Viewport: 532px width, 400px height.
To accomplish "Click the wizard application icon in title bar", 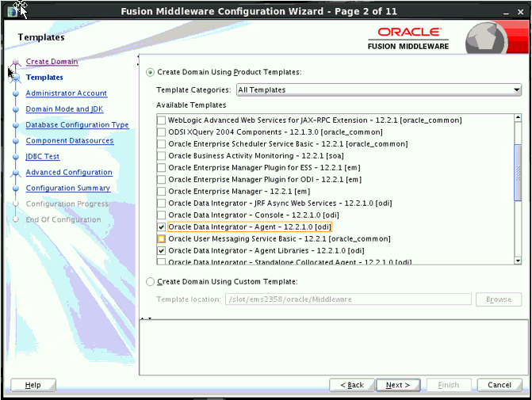I will [x=12, y=12].
